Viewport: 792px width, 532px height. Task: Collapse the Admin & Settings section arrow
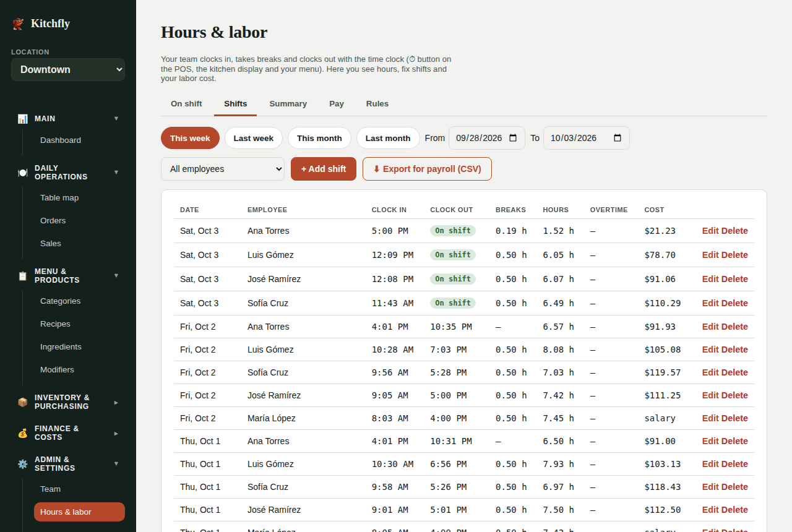116,463
